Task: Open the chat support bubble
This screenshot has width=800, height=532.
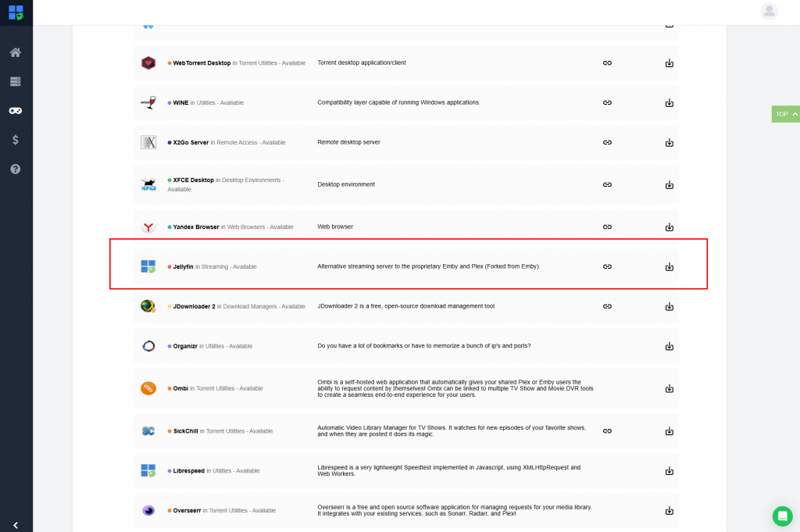Action: [x=782, y=516]
